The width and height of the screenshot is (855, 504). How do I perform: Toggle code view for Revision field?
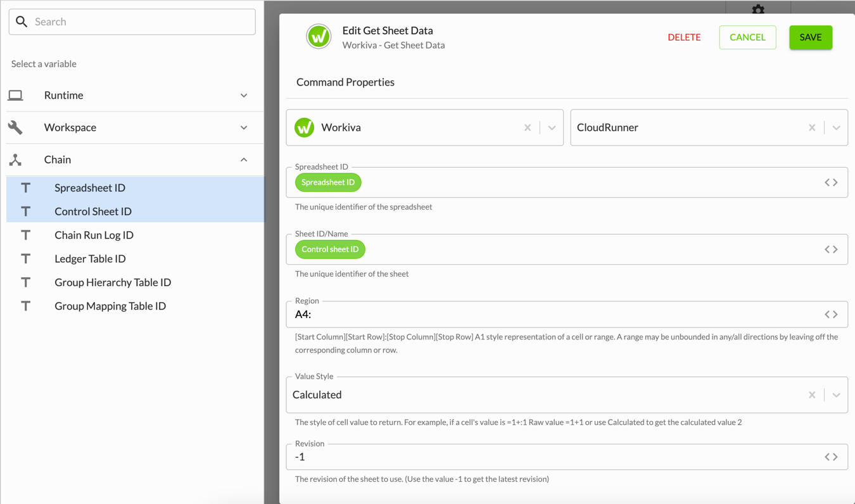coord(831,457)
